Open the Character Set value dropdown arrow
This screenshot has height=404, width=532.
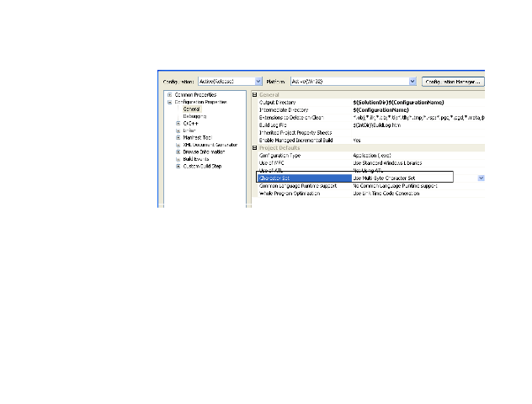click(x=481, y=178)
